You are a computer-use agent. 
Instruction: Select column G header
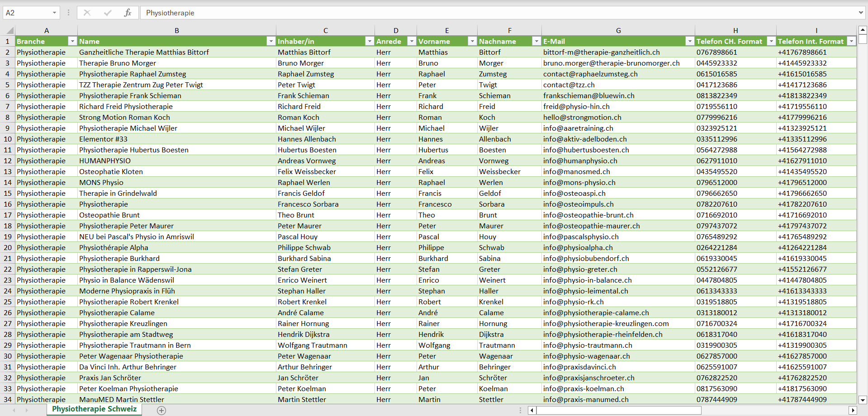coord(618,31)
